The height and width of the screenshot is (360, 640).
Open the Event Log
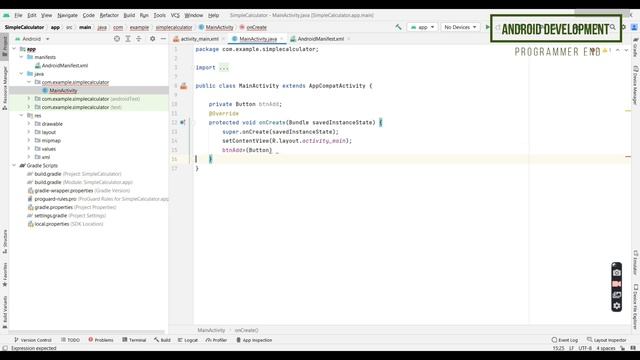[x=564, y=340]
